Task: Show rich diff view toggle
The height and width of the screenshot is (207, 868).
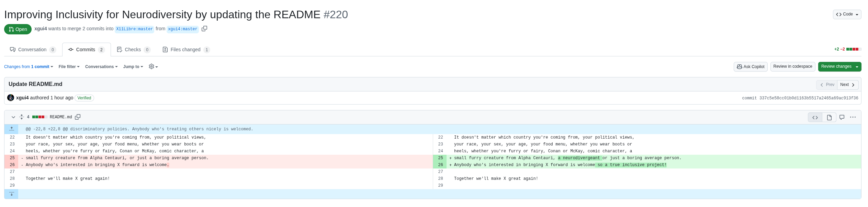Action: click(829, 117)
